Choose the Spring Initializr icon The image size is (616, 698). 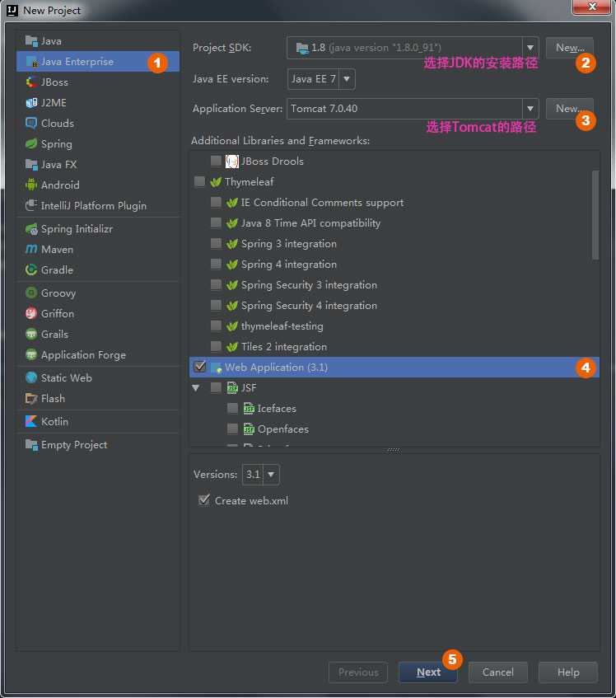(31, 229)
